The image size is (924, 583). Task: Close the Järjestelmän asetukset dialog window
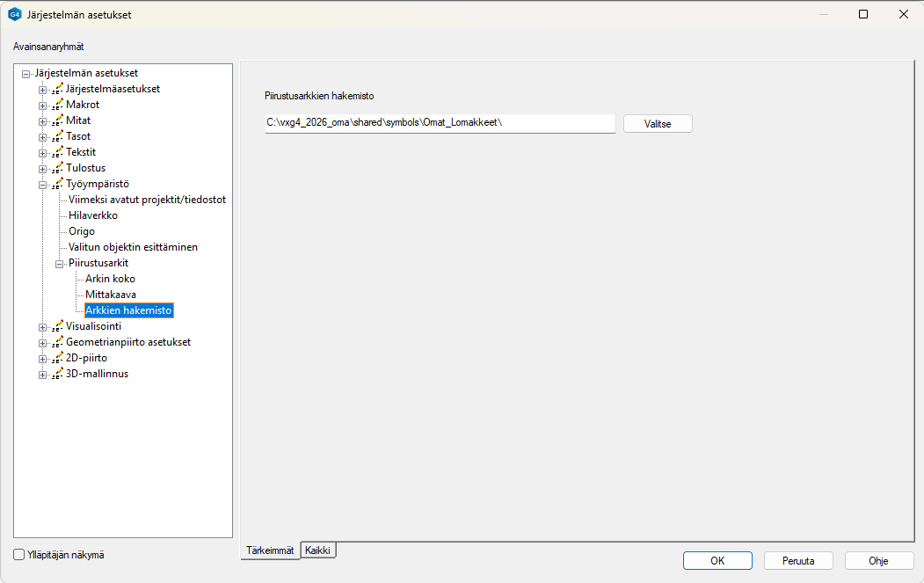[x=904, y=14]
